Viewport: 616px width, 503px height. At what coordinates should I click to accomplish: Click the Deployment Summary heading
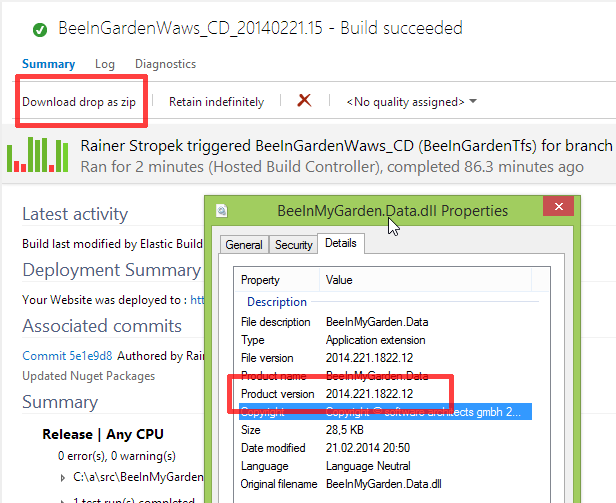click(112, 270)
